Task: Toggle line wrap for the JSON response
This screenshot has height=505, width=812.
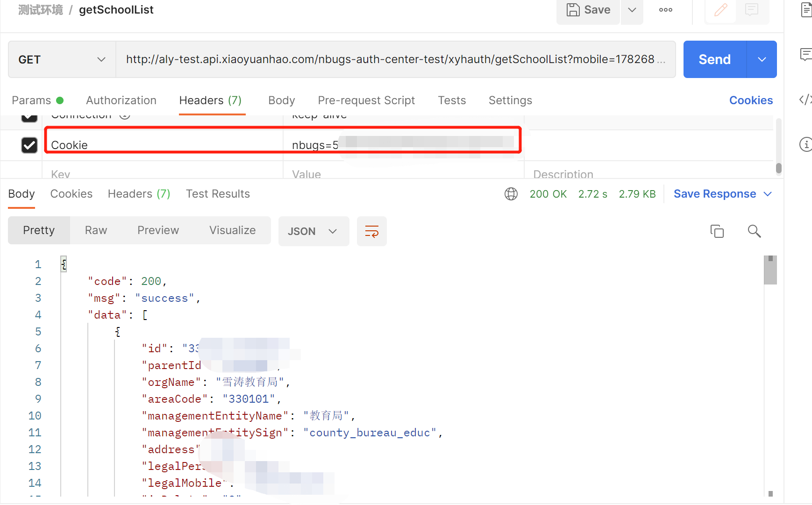Action: (371, 231)
